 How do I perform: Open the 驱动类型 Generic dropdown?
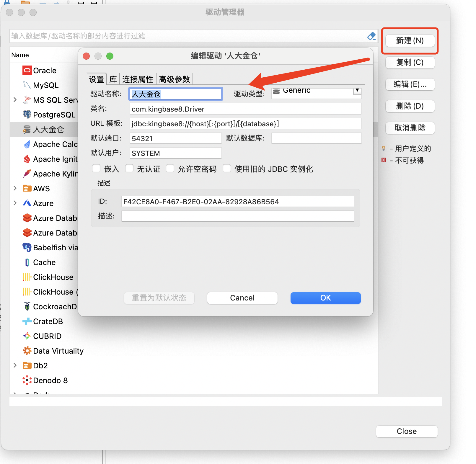(357, 91)
